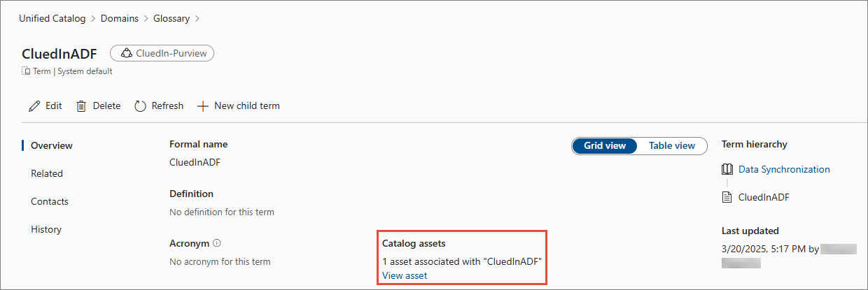Click the CluedInADF document icon in hierarchy
This screenshot has width=868, height=290.
[727, 197]
